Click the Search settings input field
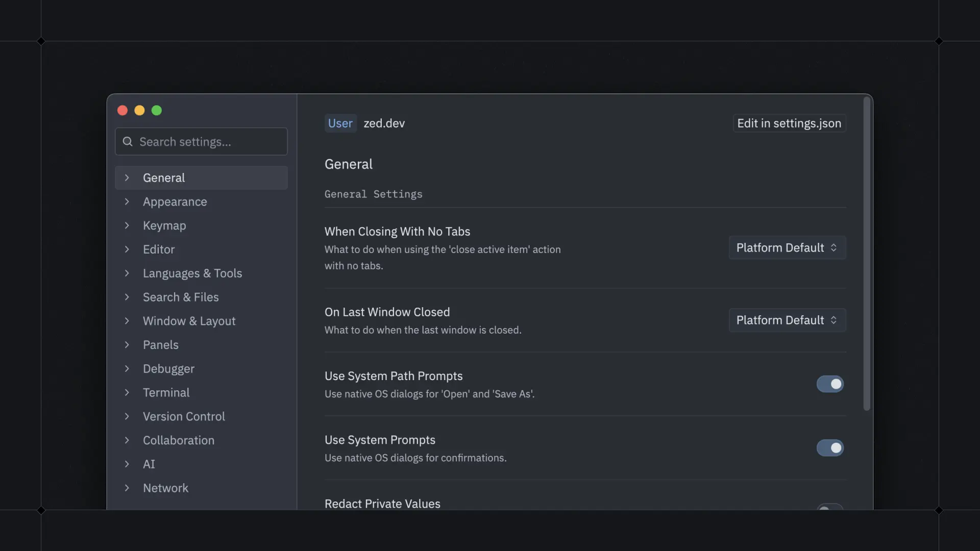The image size is (980, 551). pos(201,142)
